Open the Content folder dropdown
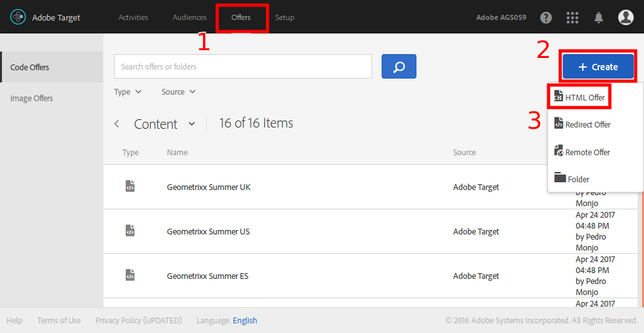The image size is (644, 333). [x=164, y=124]
